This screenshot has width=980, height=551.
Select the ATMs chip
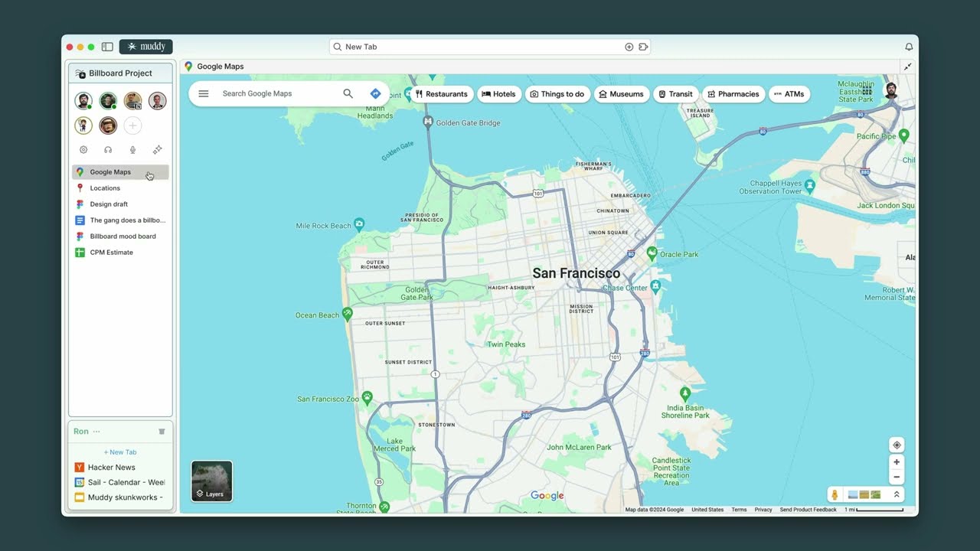(x=789, y=94)
